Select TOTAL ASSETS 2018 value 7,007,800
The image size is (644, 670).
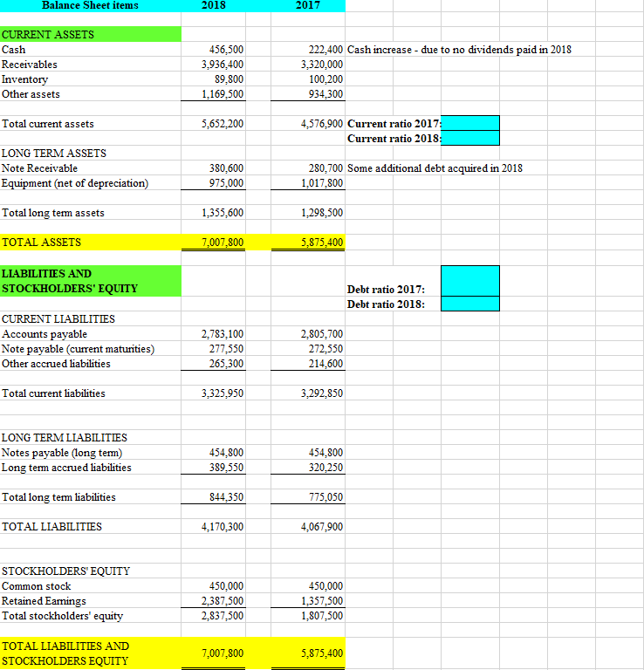(223, 243)
